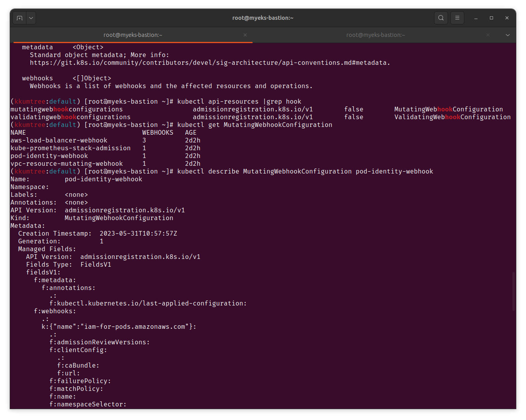Click the 'WEBHOOKS' column header
The width and height of the screenshot is (526, 420).
pos(158,133)
